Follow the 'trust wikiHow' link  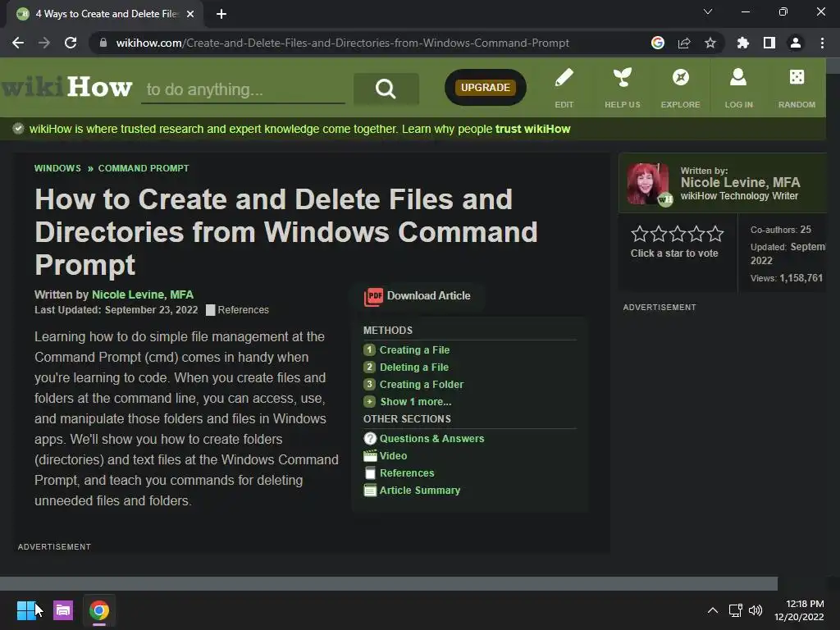532,129
